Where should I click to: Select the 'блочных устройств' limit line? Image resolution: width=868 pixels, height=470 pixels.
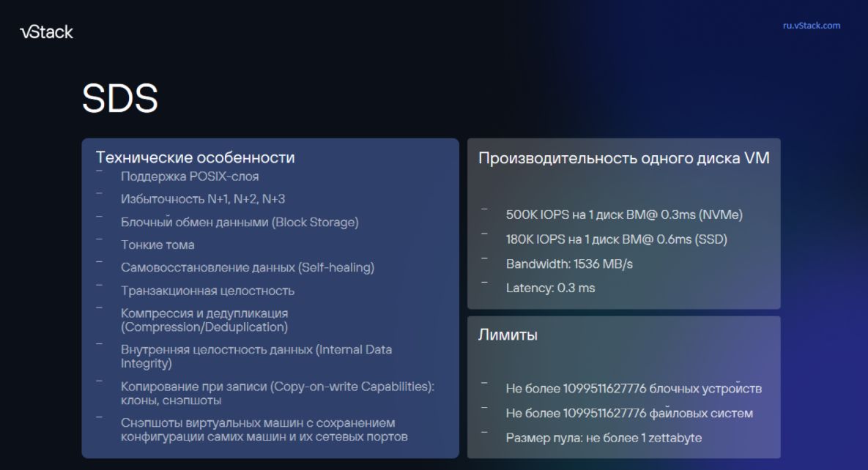click(x=634, y=389)
